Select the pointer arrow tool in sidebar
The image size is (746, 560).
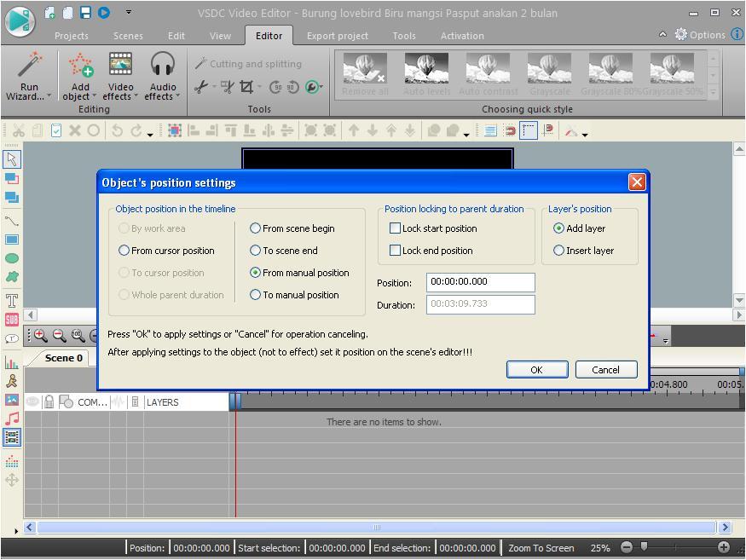click(x=11, y=159)
